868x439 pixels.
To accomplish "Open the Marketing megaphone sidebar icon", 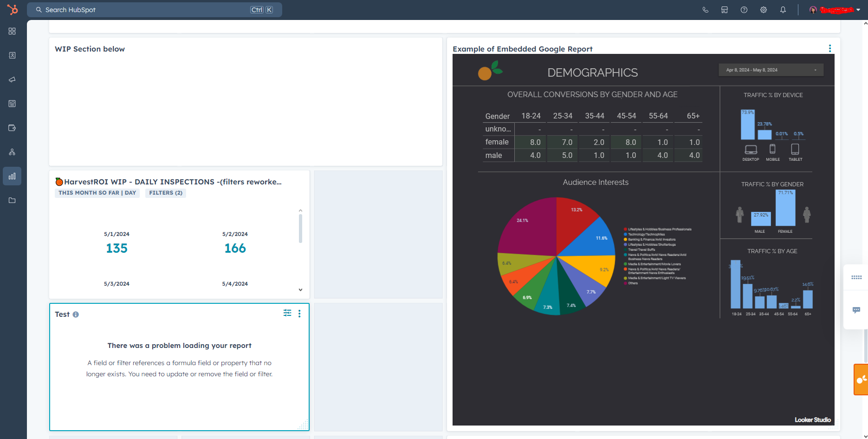I will point(12,79).
